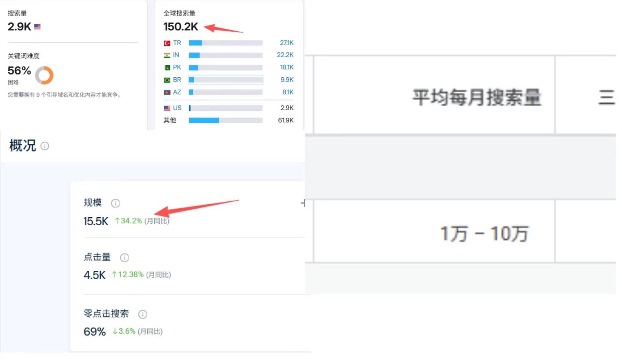
Task: Open the IN country link
Action: (176, 55)
